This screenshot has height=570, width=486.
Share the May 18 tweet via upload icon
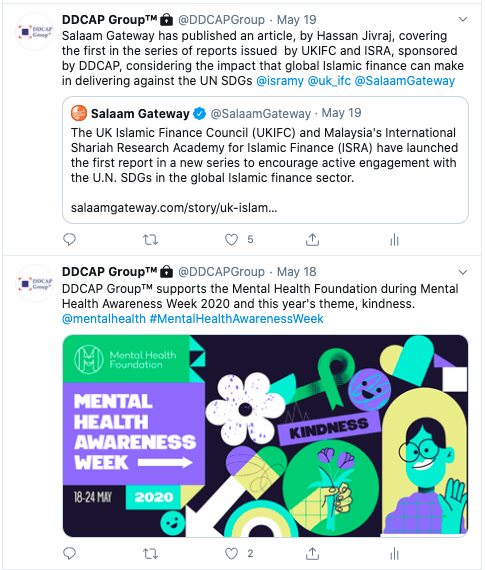click(x=312, y=554)
